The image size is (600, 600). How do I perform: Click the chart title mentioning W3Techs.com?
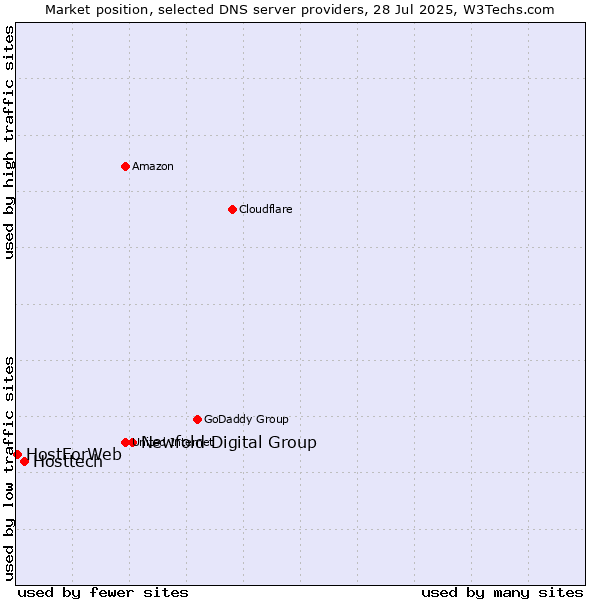(x=300, y=10)
